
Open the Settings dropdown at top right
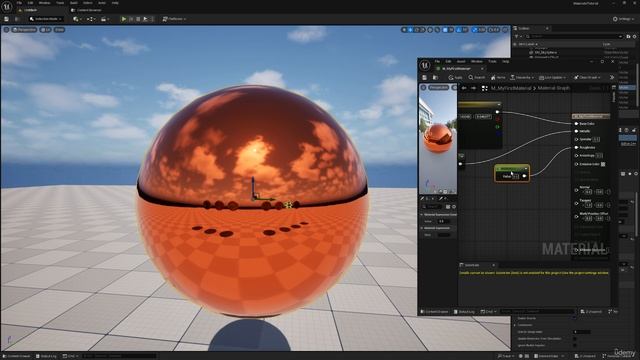click(x=624, y=19)
